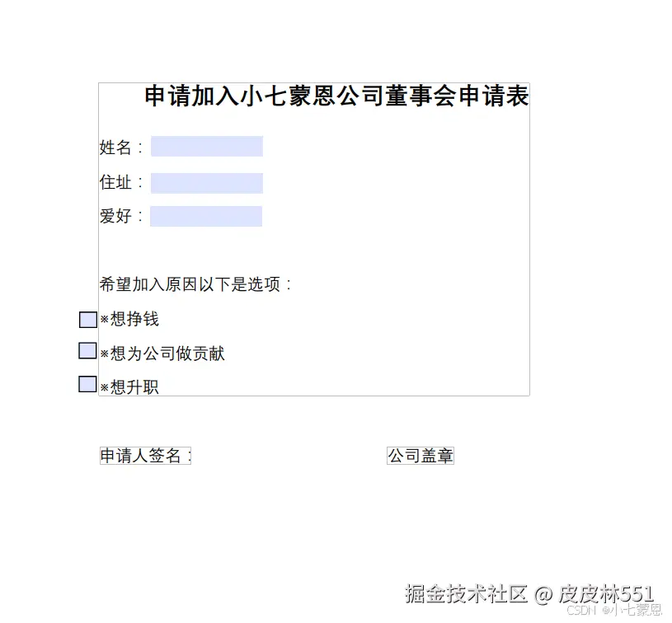Check the ※想为公司做贡献 checkbox
Screen dimensions: 672x623
[87, 351]
